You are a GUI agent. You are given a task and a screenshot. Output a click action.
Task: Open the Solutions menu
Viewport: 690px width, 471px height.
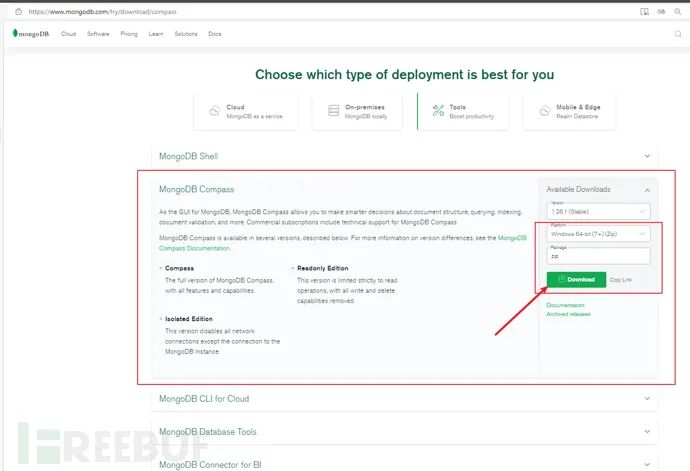point(186,34)
